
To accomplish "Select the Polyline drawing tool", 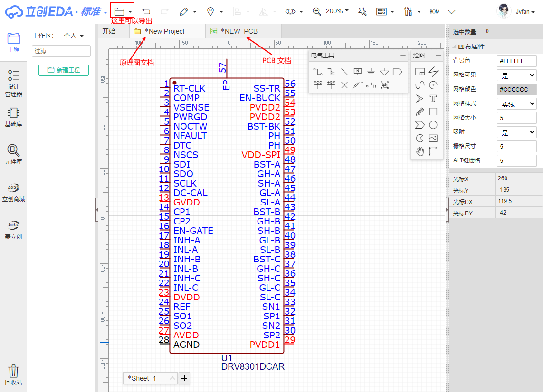I will click(x=433, y=72).
